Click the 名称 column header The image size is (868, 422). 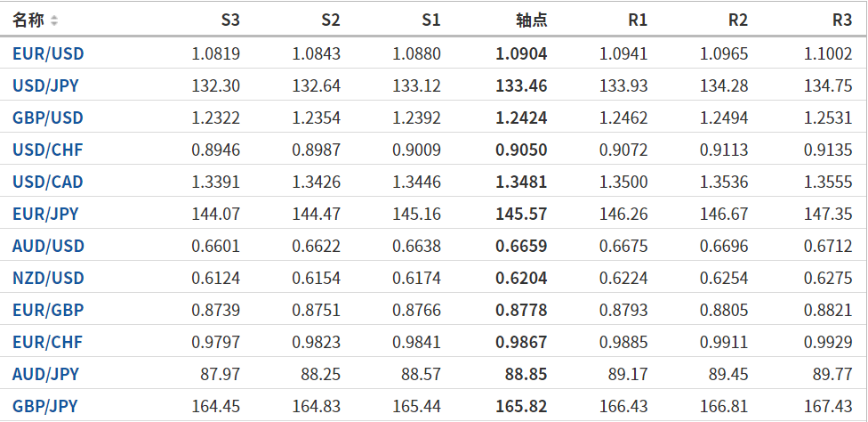[x=28, y=20]
